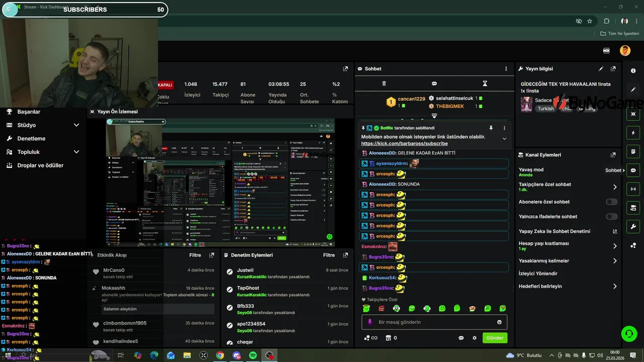Image resolution: width=644 pixels, height=362 pixels.
Task: Click the pencil icon in right sidebar
Action: click(x=633, y=89)
